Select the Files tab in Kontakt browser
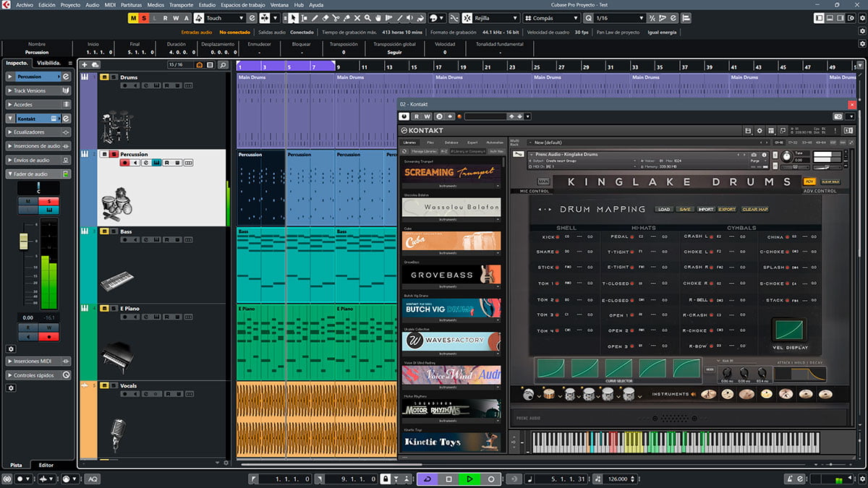The width and height of the screenshot is (868, 488). pos(430,142)
